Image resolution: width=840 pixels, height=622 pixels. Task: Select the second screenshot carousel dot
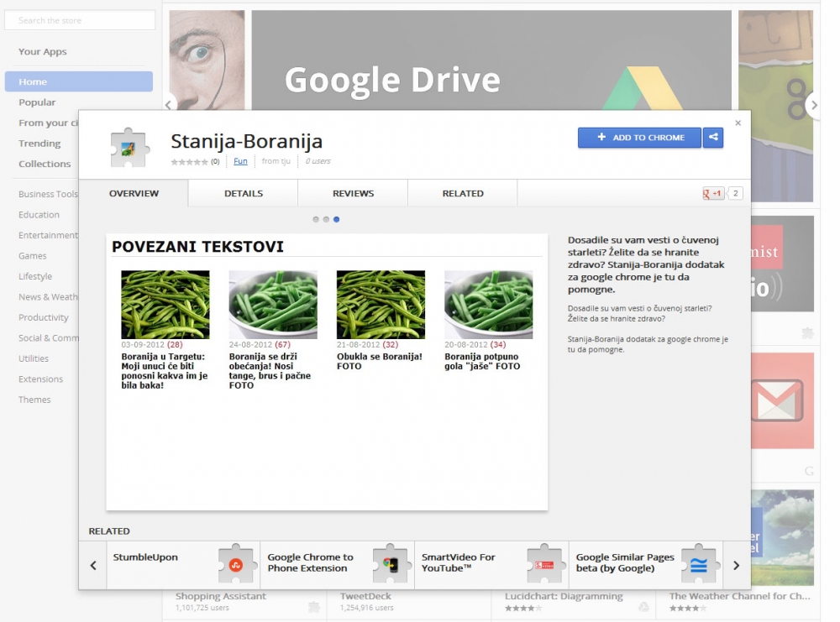click(x=326, y=219)
